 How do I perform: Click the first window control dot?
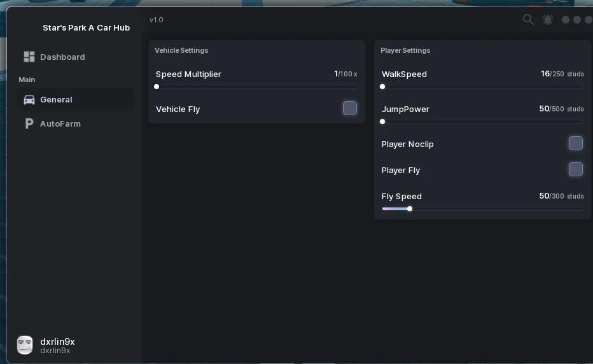[566, 20]
